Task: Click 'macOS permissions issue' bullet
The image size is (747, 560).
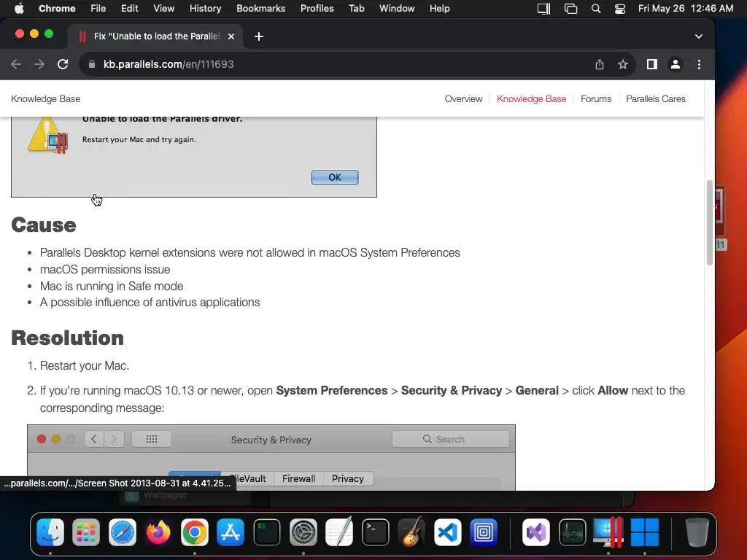Action: pyautogui.click(x=105, y=270)
